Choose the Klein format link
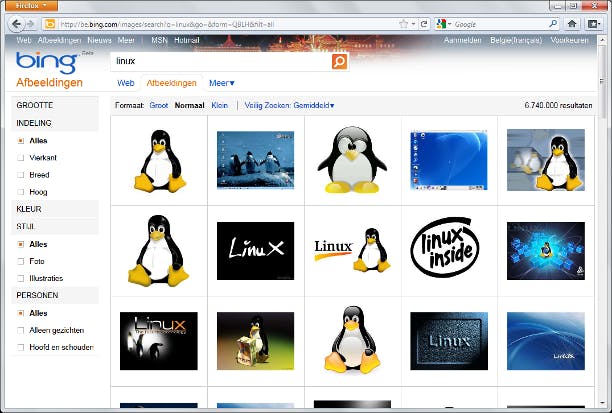 point(219,105)
